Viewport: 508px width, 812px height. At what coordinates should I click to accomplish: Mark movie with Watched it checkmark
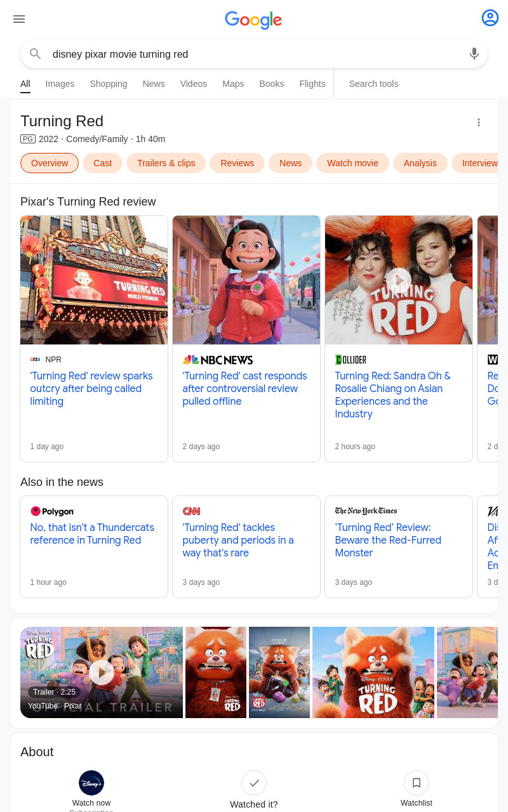pos(254,783)
